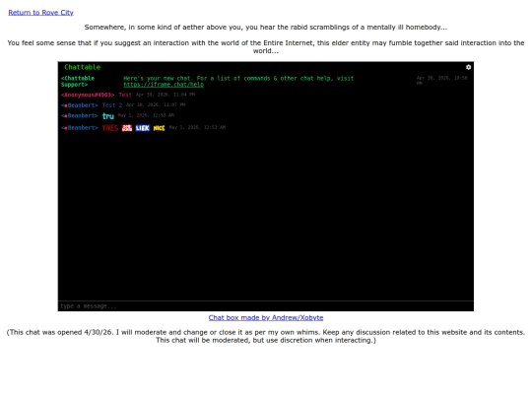This screenshot has width=532, height=399.
Task: Click the pink 'Test' message text
Action: tap(125, 95)
